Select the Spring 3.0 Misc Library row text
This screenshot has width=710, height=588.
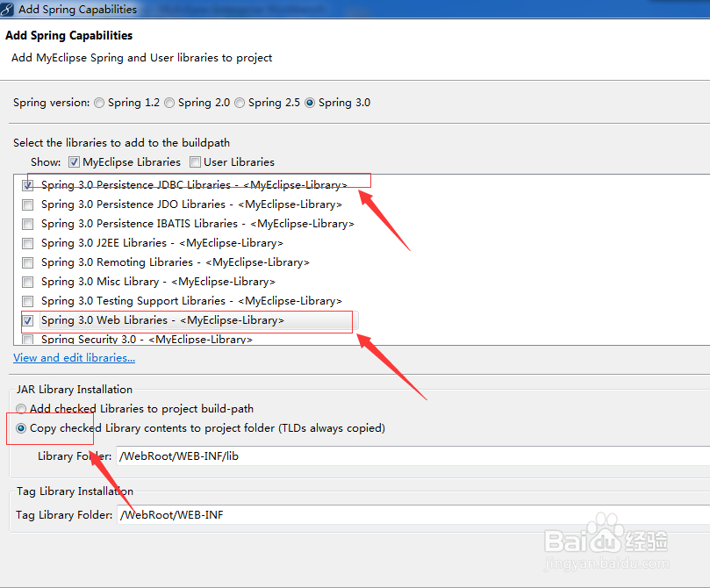click(158, 282)
